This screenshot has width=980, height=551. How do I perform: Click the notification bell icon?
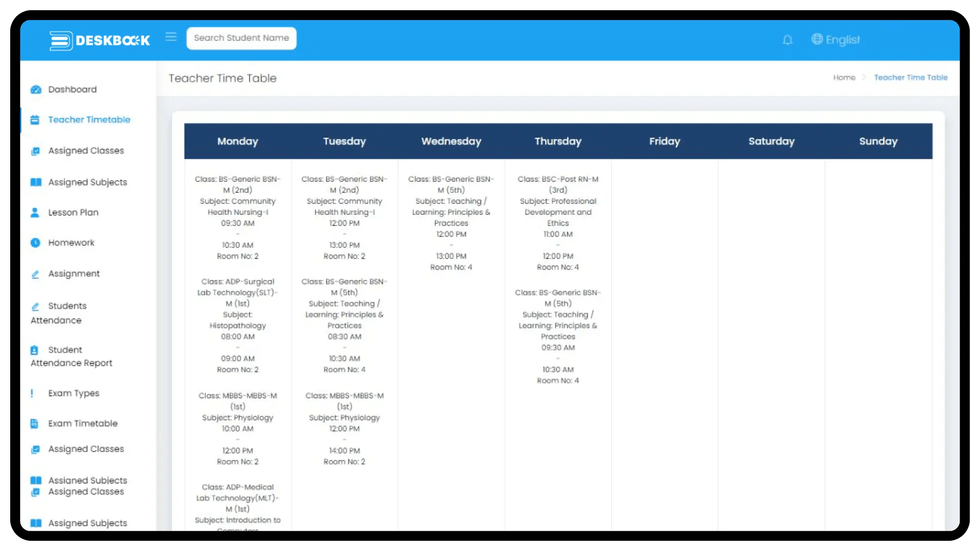pyautogui.click(x=788, y=40)
